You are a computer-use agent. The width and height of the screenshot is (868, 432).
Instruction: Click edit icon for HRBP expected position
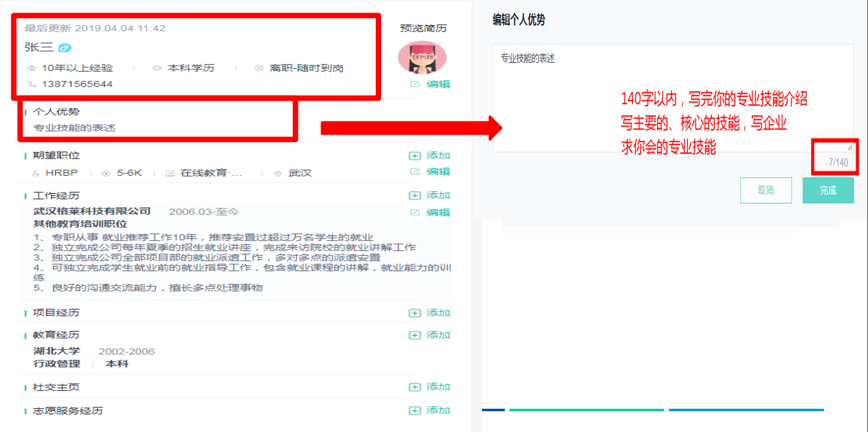[415, 171]
